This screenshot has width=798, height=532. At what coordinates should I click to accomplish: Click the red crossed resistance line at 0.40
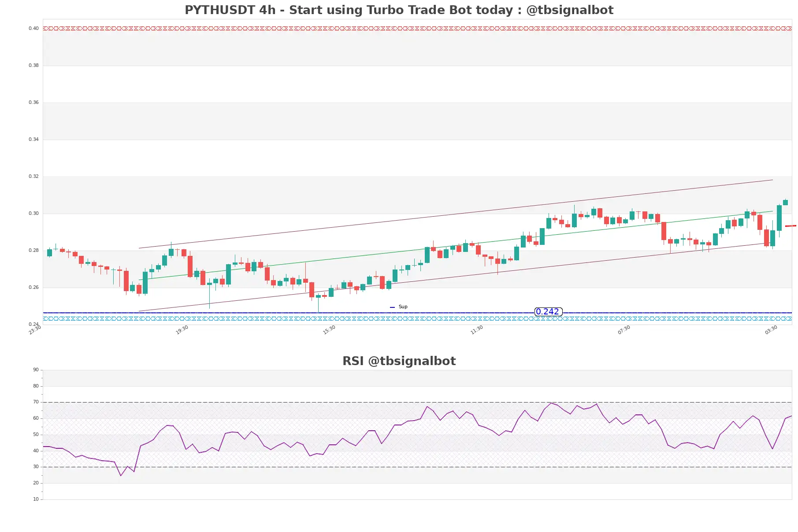point(417,29)
